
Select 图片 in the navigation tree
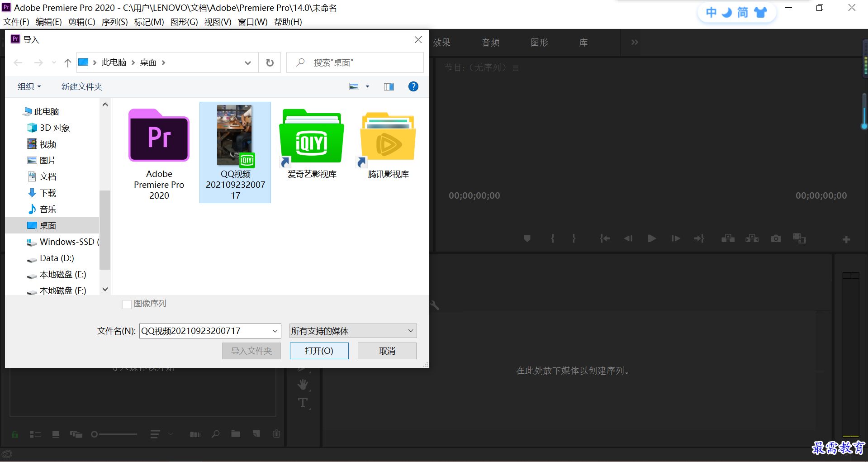click(x=42, y=160)
